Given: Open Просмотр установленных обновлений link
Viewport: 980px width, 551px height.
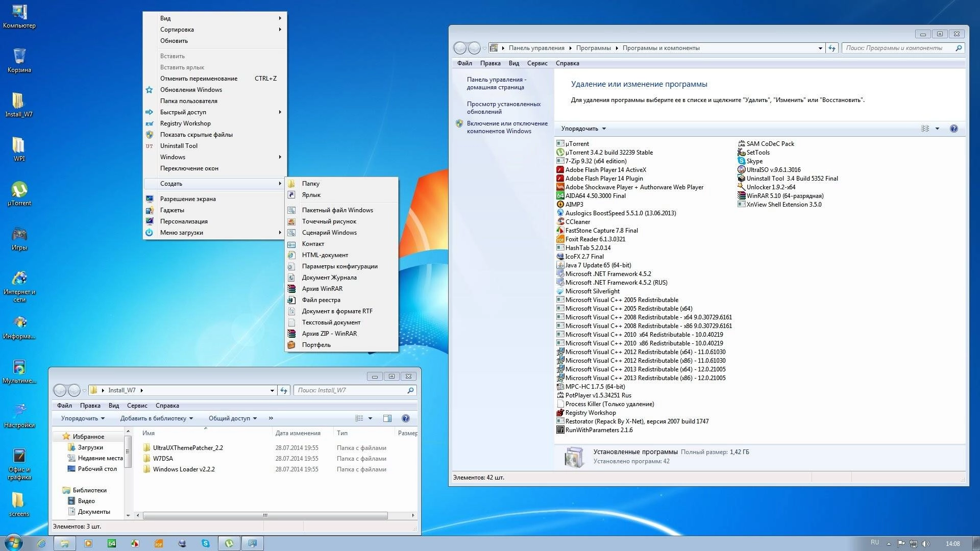Looking at the screenshot, I should pos(503,108).
